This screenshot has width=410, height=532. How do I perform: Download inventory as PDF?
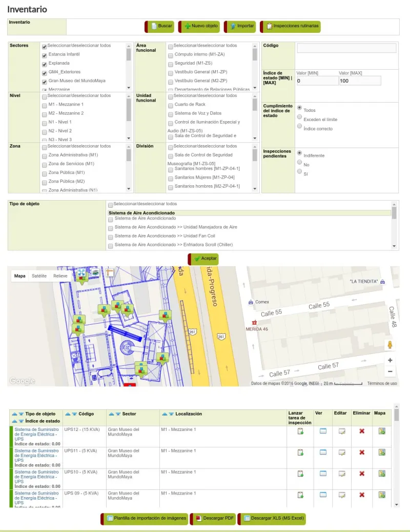pos(213,519)
